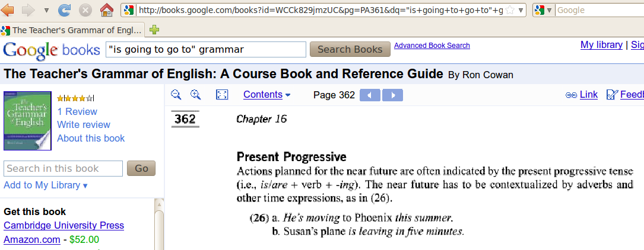This screenshot has width=644, height=250.
Task: Zoom in on the book page
Action: click(x=196, y=95)
